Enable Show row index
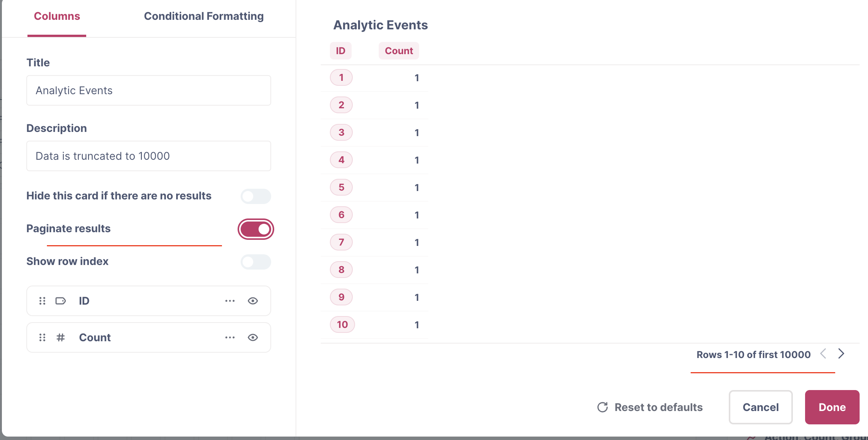The height and width of the screenshot is (440, 868). tap(256, 262)
